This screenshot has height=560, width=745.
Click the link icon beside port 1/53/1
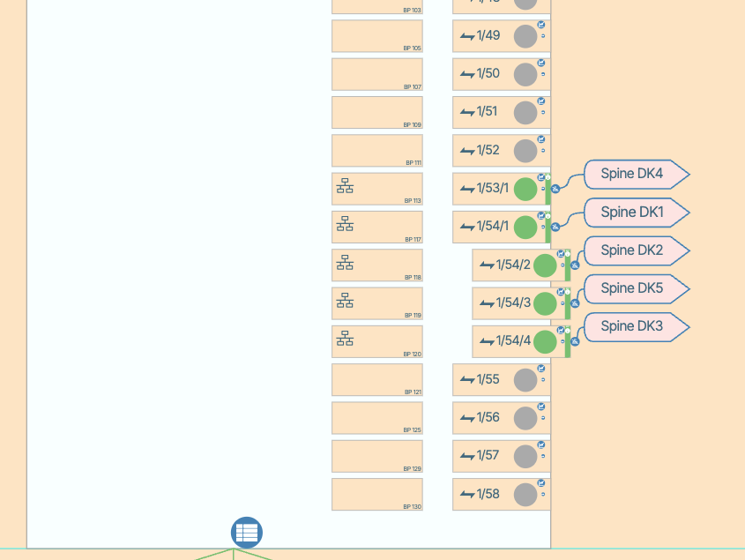tap(555, 189)
